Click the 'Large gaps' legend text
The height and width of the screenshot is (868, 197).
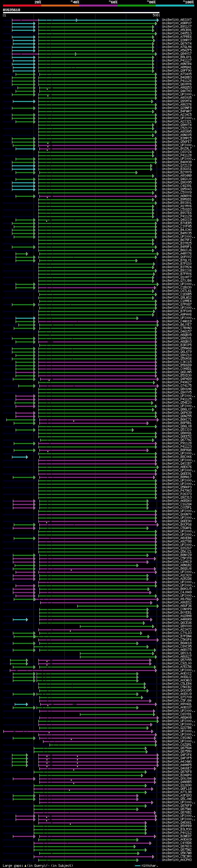click(13, 866)
